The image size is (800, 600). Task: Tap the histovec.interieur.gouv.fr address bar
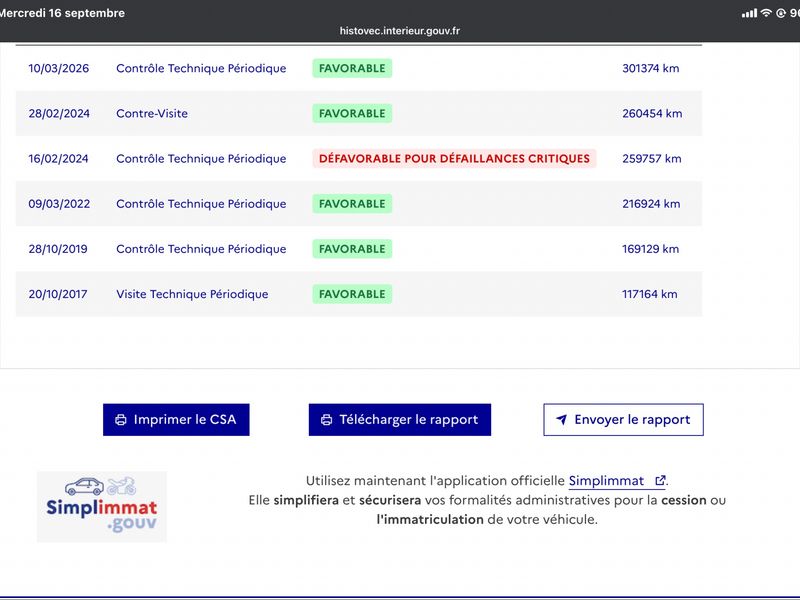(x=400, y=31)
